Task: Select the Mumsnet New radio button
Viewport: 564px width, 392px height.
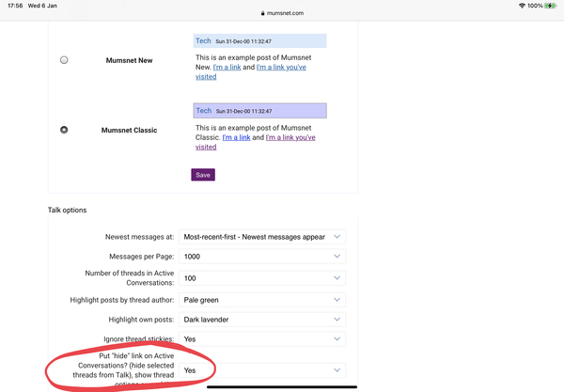Action: coord(64,60)
